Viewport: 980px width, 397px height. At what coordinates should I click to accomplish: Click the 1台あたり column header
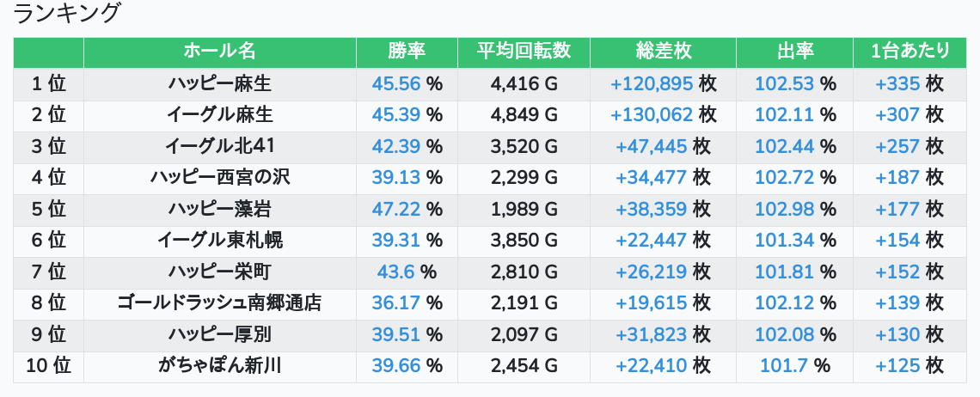click(x=910, y=52)
